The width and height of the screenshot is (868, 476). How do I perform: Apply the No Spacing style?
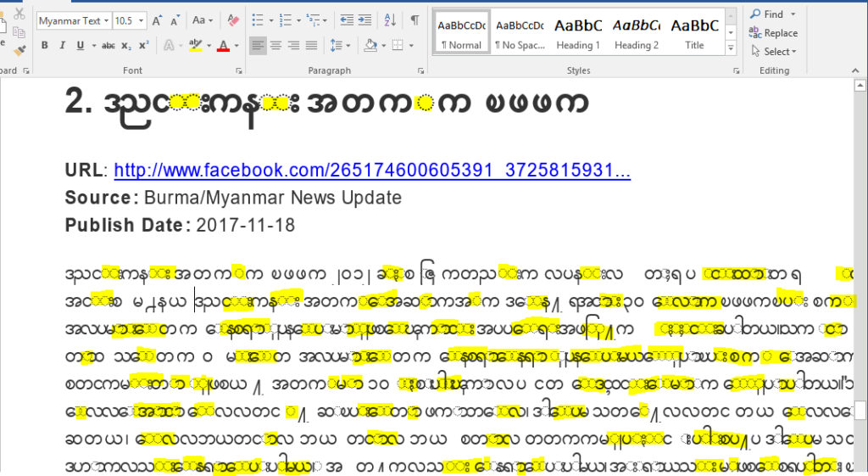click(x=520, y=33)
